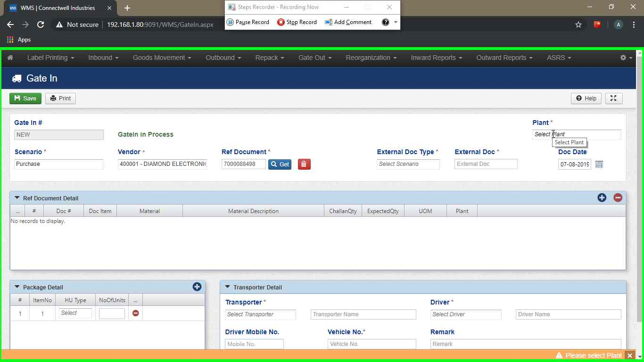The image size is (644, 362).
Task: Open the Doc Date calendar picker
Action: coord(599,164)
